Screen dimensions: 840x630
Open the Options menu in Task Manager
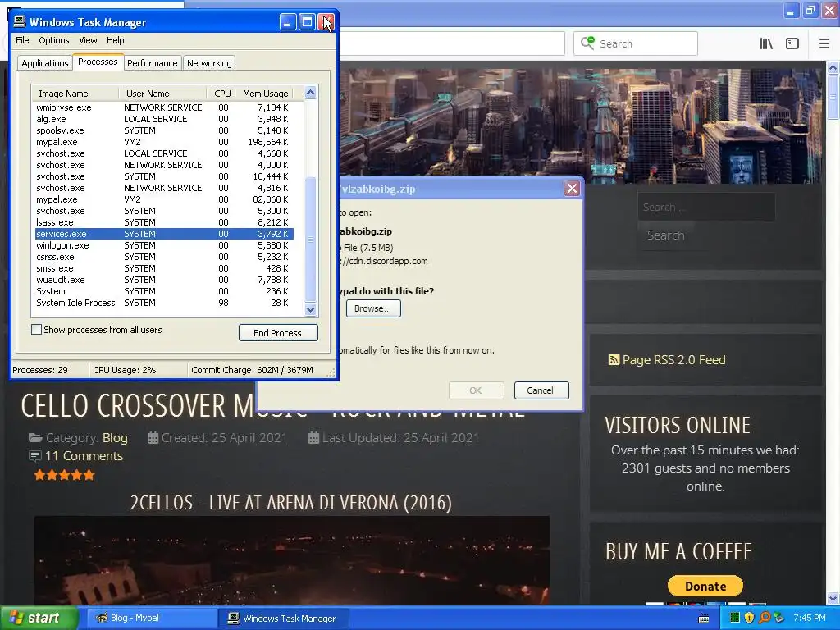pyautogui.click(x=53, y=40)
